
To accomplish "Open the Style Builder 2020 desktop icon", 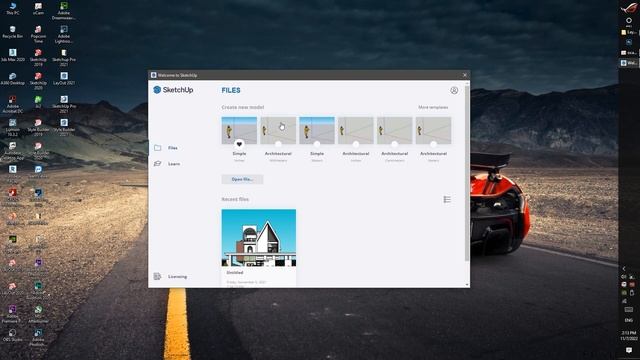I will tap(38, 151).
